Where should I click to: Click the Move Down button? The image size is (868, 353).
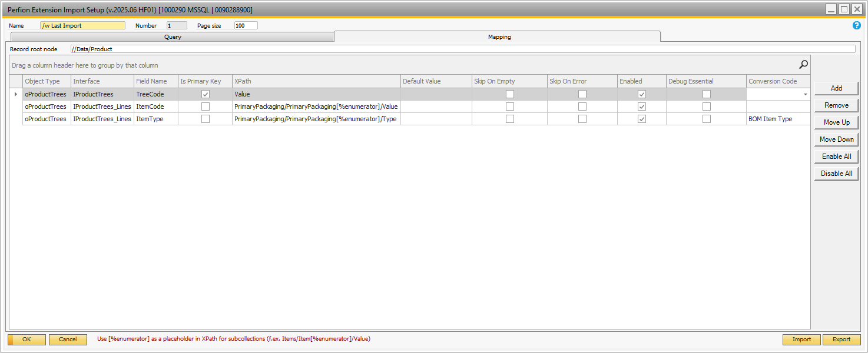click(x=836, y=139)
